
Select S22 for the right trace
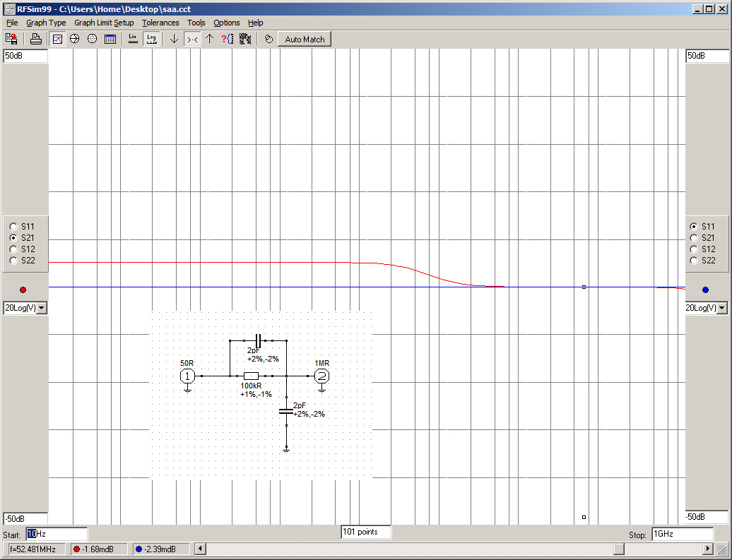(x=694, y=261)
